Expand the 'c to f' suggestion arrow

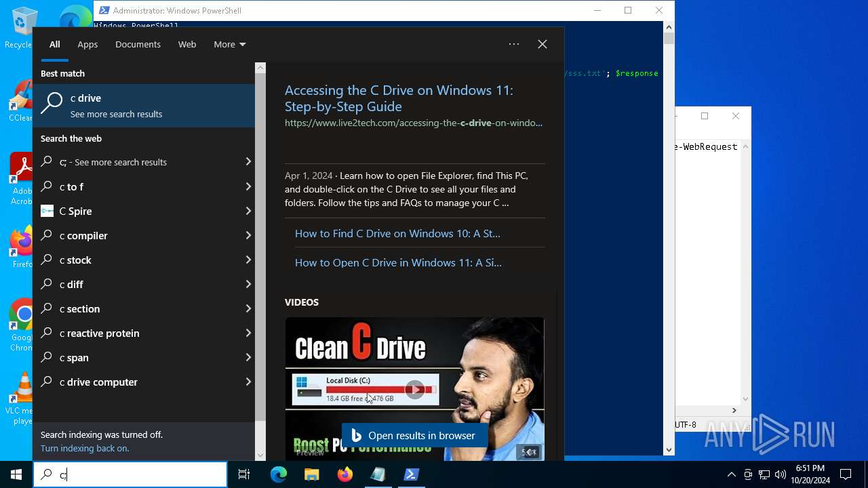coord(248,186)
